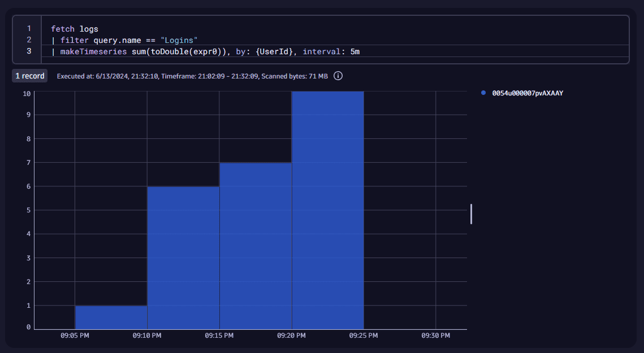Click the "interval: 5m" parameter in the query
This screenshot has width=644, height=353.
331,52
